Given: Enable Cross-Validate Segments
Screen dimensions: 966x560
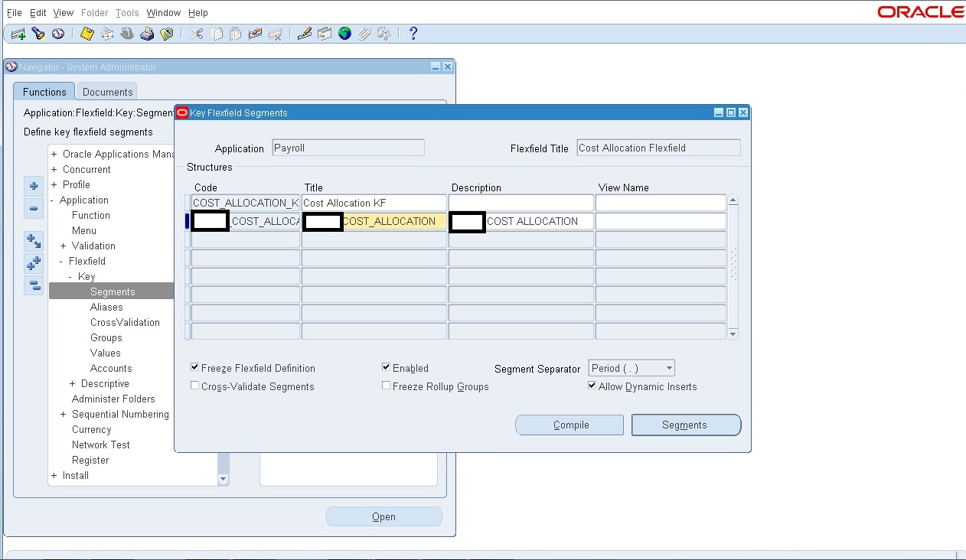Looking at the screenshot, I should click(194, 386).
